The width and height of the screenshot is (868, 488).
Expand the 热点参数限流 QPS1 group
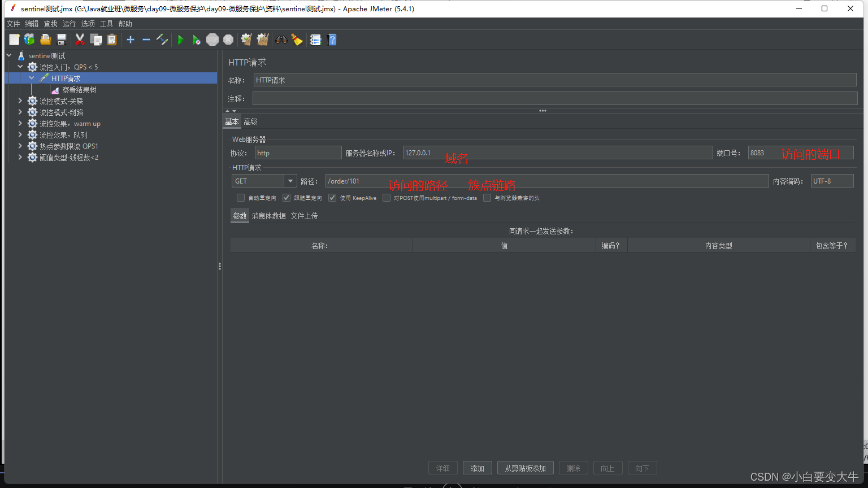click(x=20, y=146)
